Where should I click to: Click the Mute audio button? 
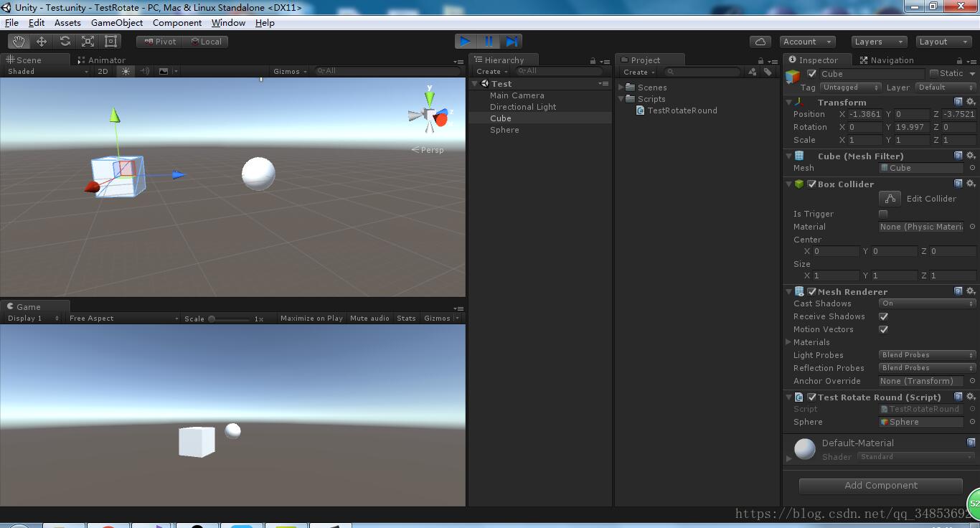(x=369, y=318)
